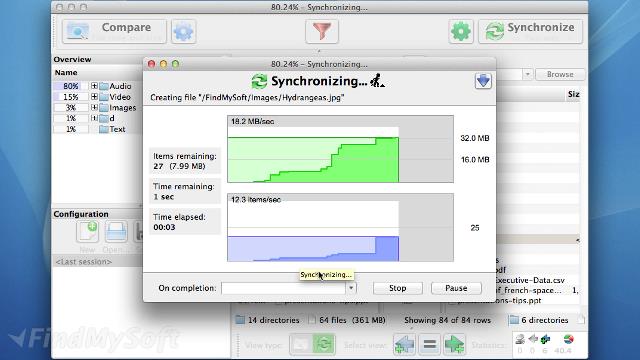Screen dimensions: 640x360
Task: Switch view type to category view
Action: [x=301, y=344]
